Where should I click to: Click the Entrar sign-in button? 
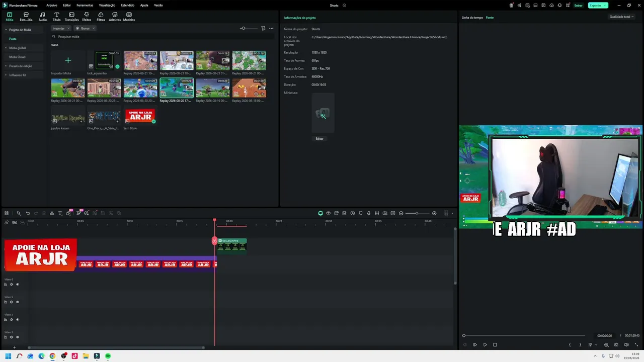(x=579, y=6)
